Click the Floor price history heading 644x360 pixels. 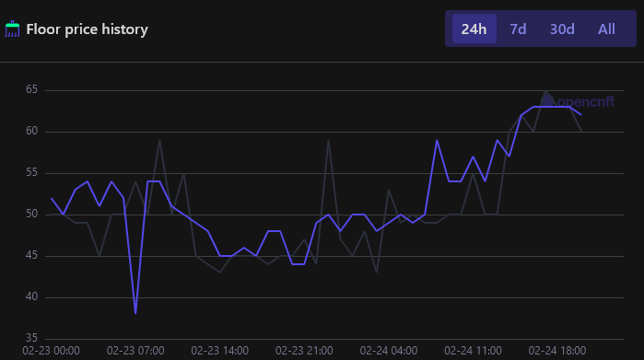click(88, 29)
